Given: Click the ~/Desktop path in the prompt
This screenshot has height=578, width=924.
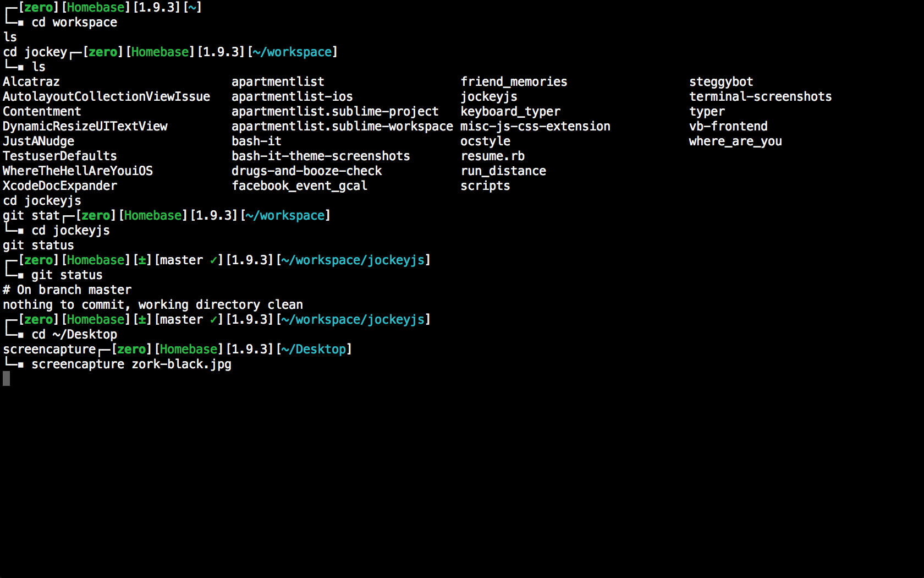Looking at the screenshot, I should 313,350.
